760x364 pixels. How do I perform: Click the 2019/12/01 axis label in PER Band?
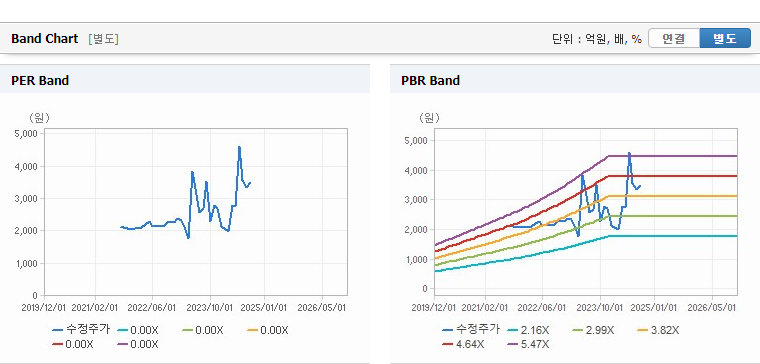tap(44, 308)
